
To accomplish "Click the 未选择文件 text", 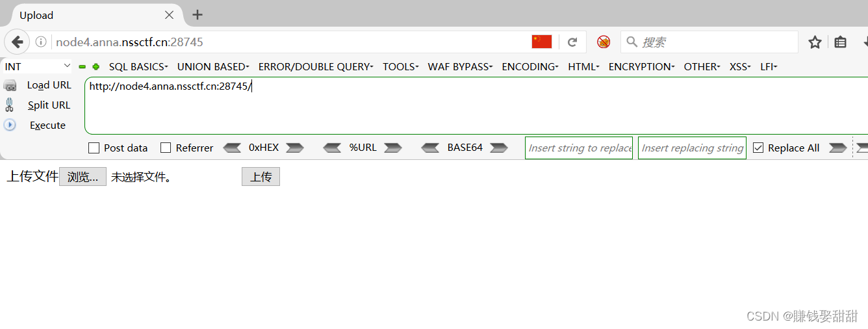I will (x=141, y=177).
